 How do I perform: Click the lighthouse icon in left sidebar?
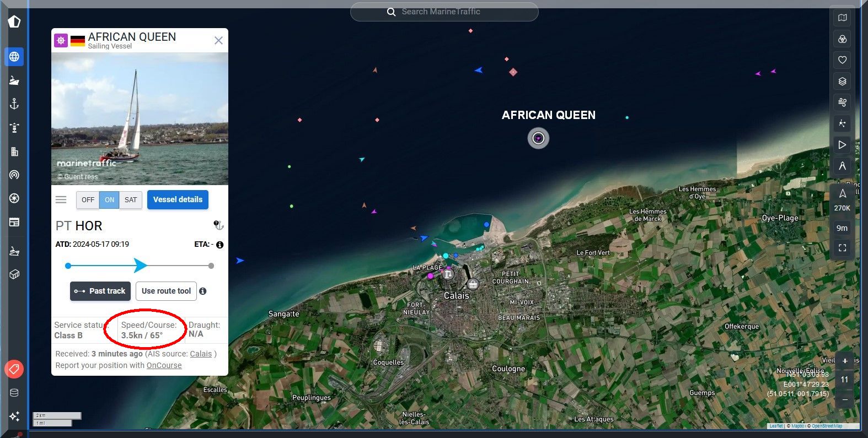pos(14,128)
